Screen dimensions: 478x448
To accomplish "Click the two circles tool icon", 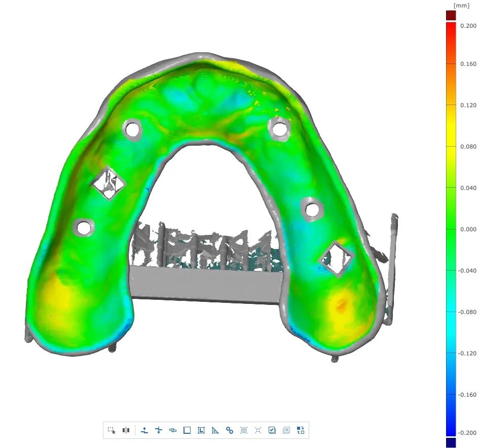I will click(x=230, y=430).
